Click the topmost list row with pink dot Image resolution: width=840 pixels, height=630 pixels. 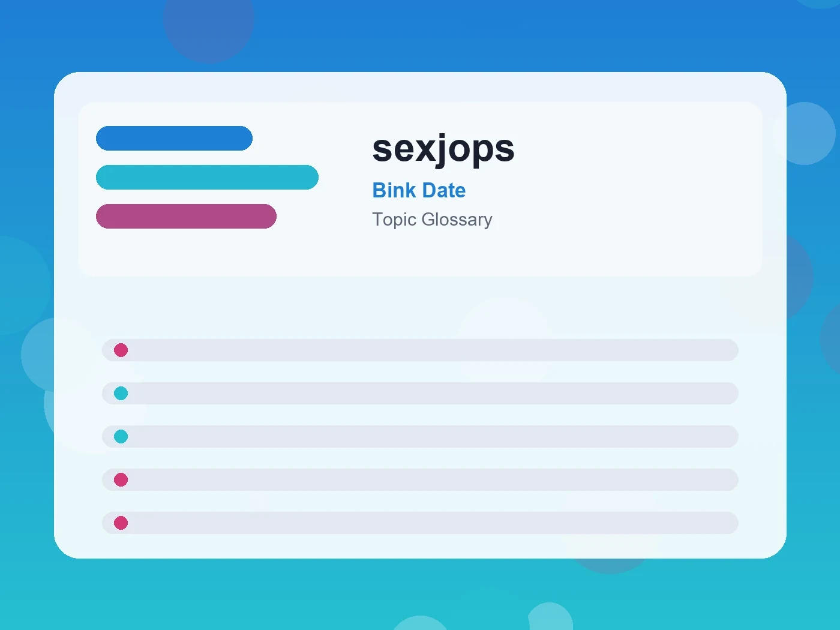coord(420,350)
